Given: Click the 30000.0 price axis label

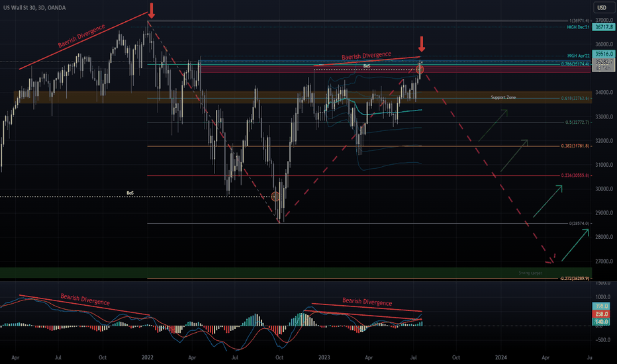Looking at the screenshot, I should (604, 189).
